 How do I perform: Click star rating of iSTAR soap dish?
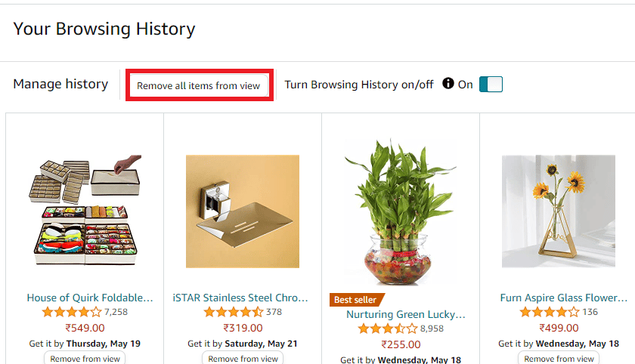pyautogui.click(x=234, y=312)
